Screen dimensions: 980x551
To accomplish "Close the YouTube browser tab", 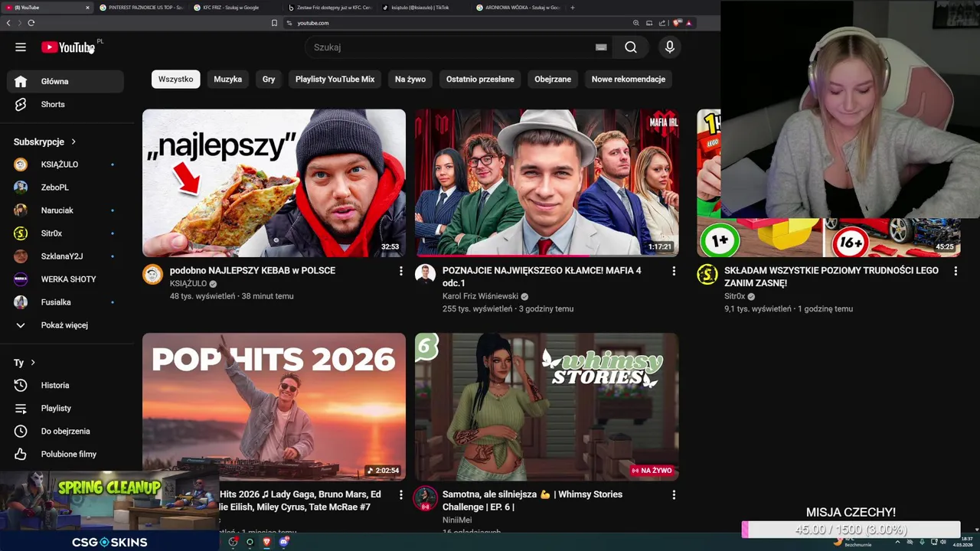I will click(87, 8).
